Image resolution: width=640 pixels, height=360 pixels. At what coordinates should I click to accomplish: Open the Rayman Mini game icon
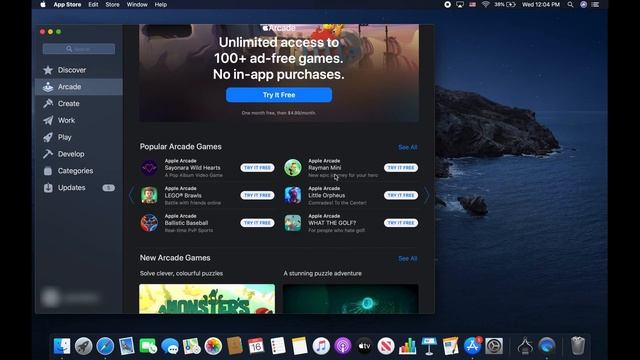point(293,168)
